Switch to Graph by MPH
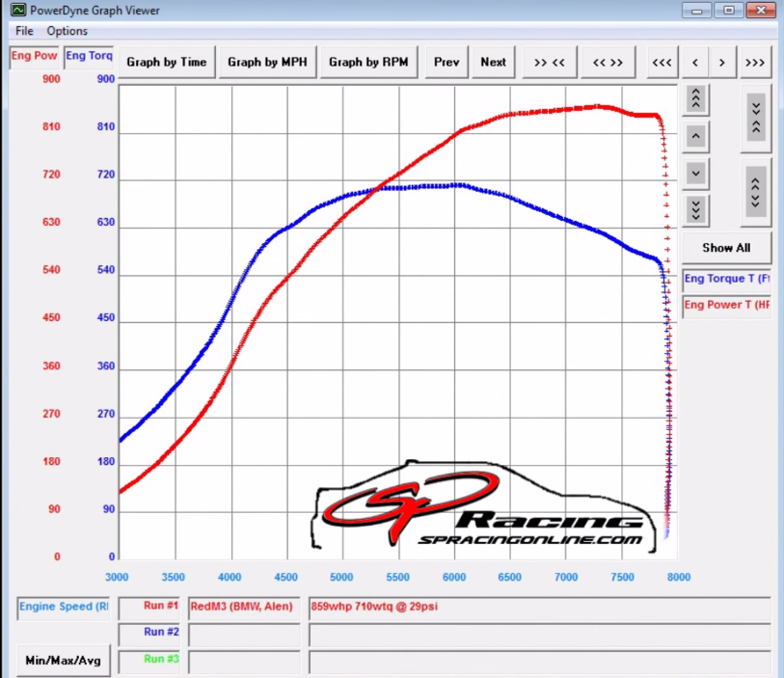The height and width of the screenshot is (678, 784). pos(267,62)
